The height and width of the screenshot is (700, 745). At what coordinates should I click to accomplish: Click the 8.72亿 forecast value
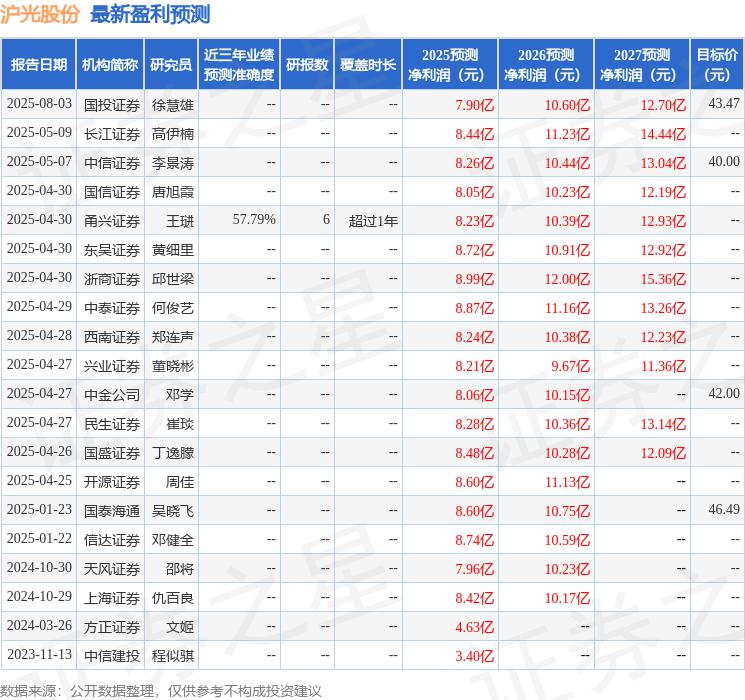pos(474,250)
